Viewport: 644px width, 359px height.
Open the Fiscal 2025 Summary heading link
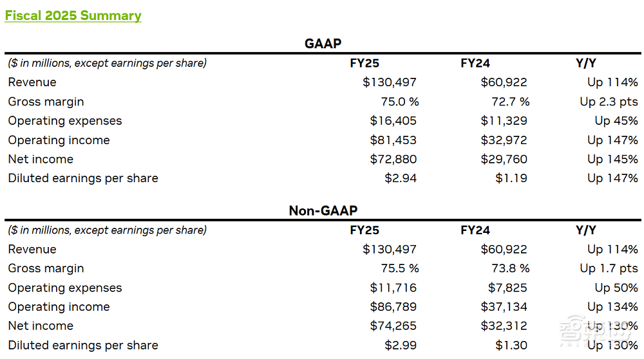[73, 16]
